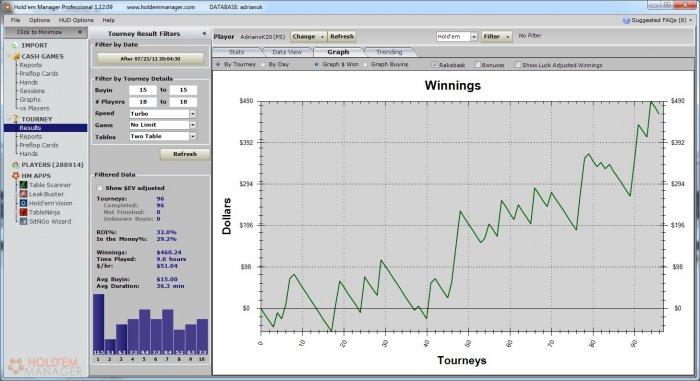Open the SitNGo Wizard app icon
Screen dimensions: 700x381
click(x=24, y=221)
